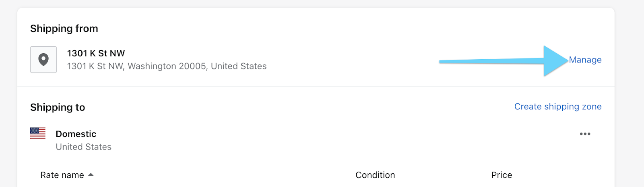
Task: Click the location pin icon
Action: [43, 60]
